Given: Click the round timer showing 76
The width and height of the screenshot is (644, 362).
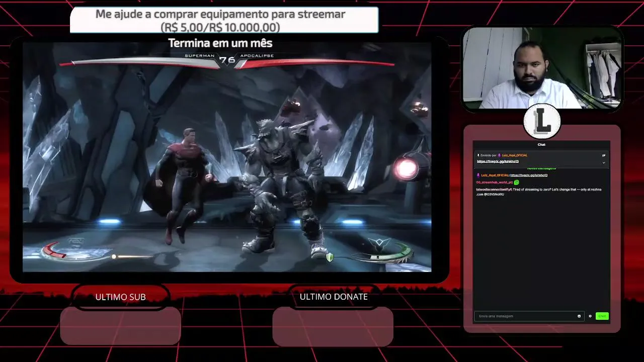Looking at the screenshot, I should click(227, 60).
